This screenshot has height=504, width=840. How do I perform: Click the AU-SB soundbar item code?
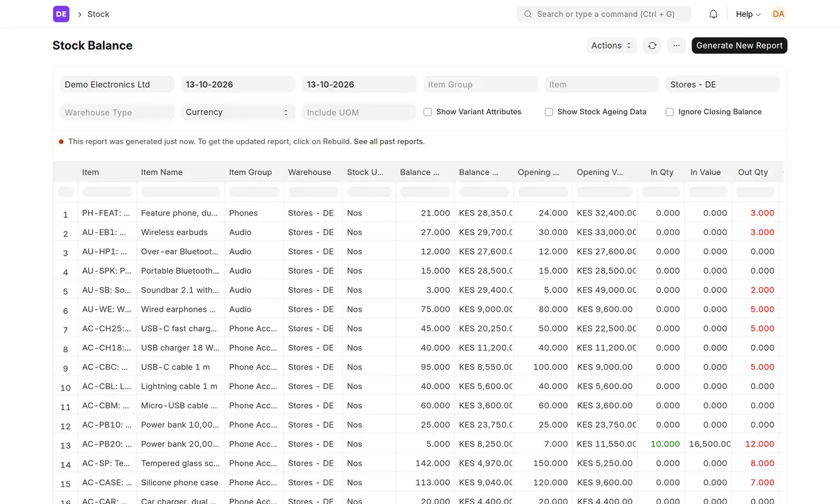pos(106,290)
